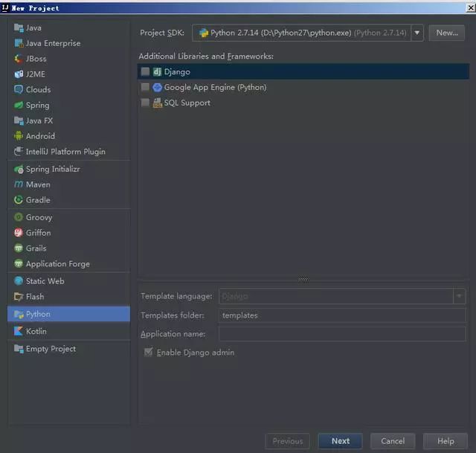
Task: Select the Gradle icon
Action: point(19,200)
